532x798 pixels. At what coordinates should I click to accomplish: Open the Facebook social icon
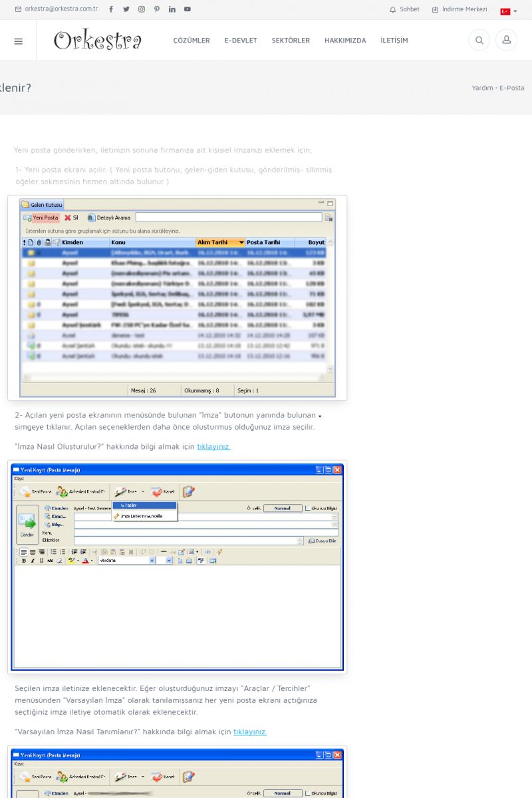pyautogui.click(x=111, y=9)
